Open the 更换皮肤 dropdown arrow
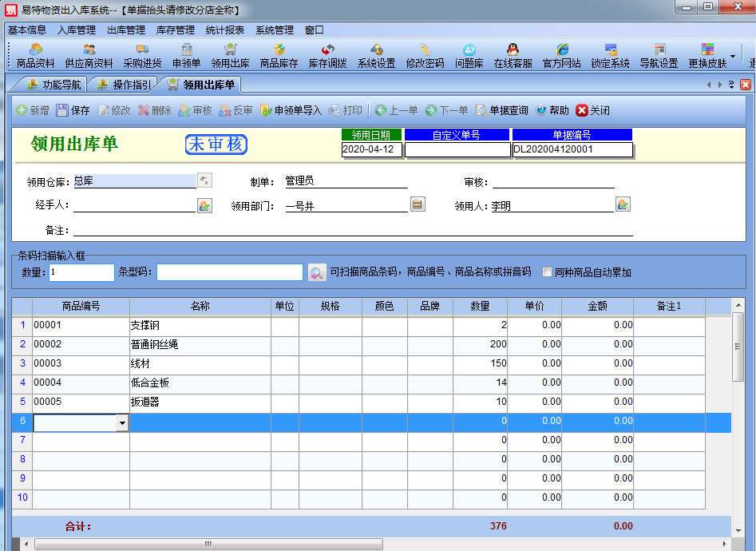The width and height of the screenshot is (756, 551). pyautogui.click(x=733, y=57)
